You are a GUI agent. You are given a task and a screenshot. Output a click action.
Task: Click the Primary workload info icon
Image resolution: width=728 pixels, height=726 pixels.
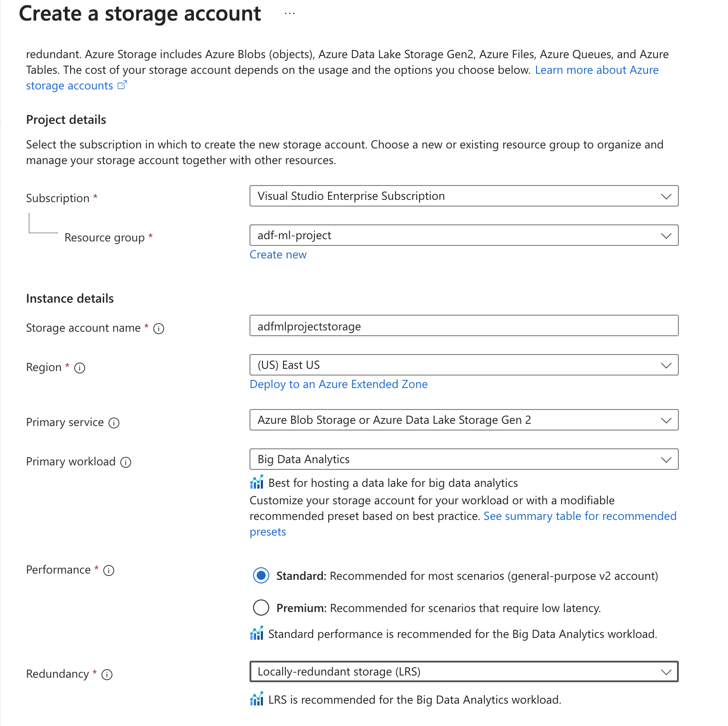(x=126, y=462)
